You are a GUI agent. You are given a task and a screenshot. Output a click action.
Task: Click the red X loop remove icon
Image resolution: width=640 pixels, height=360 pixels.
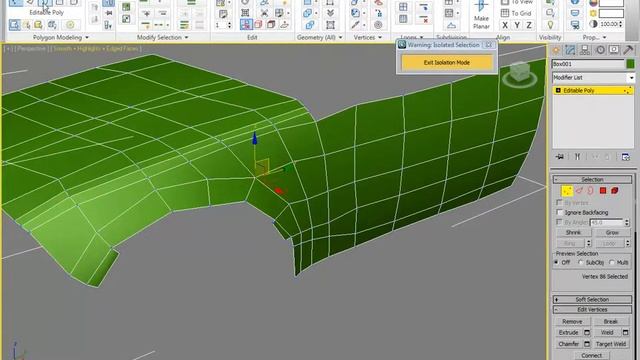click(424, 19)
